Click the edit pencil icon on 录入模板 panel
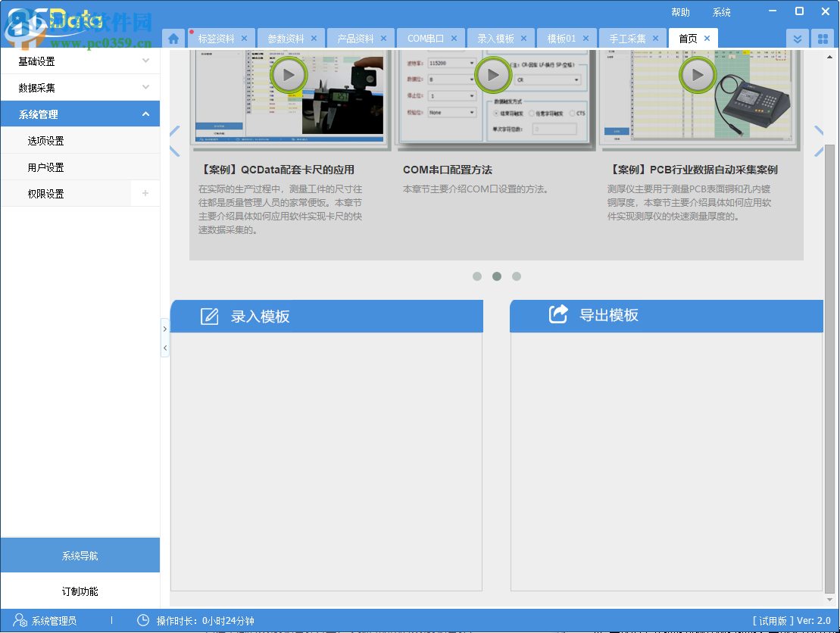 (210, 316)
